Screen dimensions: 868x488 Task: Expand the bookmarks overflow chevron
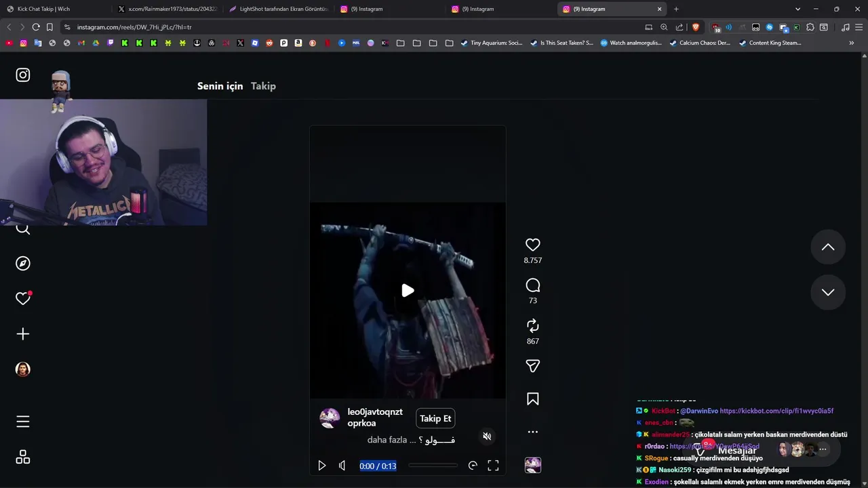click(851, 43)
